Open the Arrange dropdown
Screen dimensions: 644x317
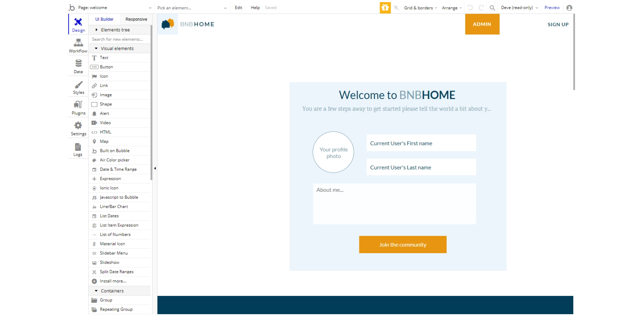452,8
